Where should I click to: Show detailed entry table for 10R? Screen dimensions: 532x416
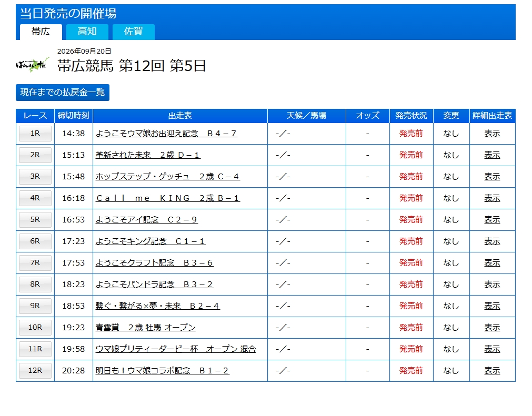point(492,328)
